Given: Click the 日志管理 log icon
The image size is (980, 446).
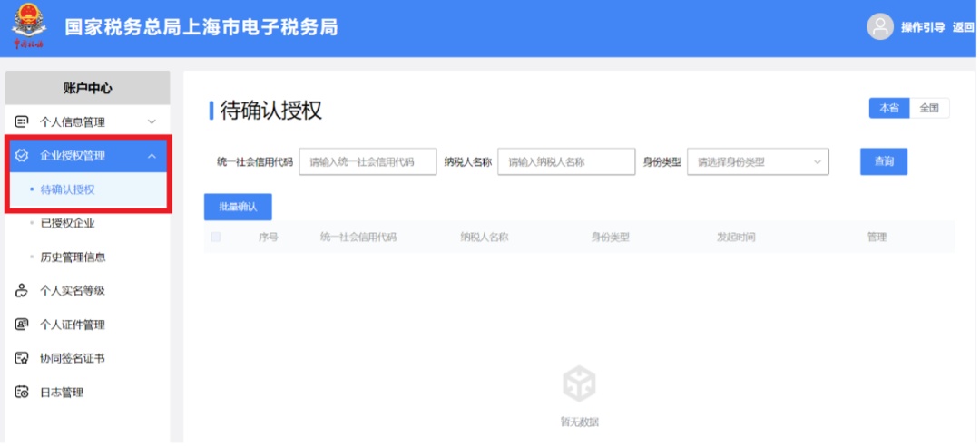Looking at the screenshot, I should (21, 392).
